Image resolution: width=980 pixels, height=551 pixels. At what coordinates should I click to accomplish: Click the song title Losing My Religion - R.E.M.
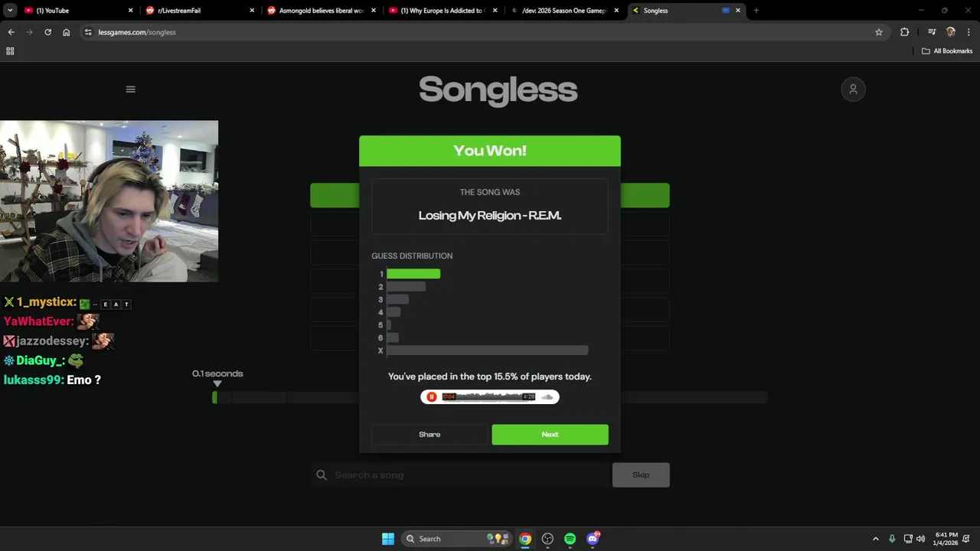pyautogui.click(x=490, y=216)
